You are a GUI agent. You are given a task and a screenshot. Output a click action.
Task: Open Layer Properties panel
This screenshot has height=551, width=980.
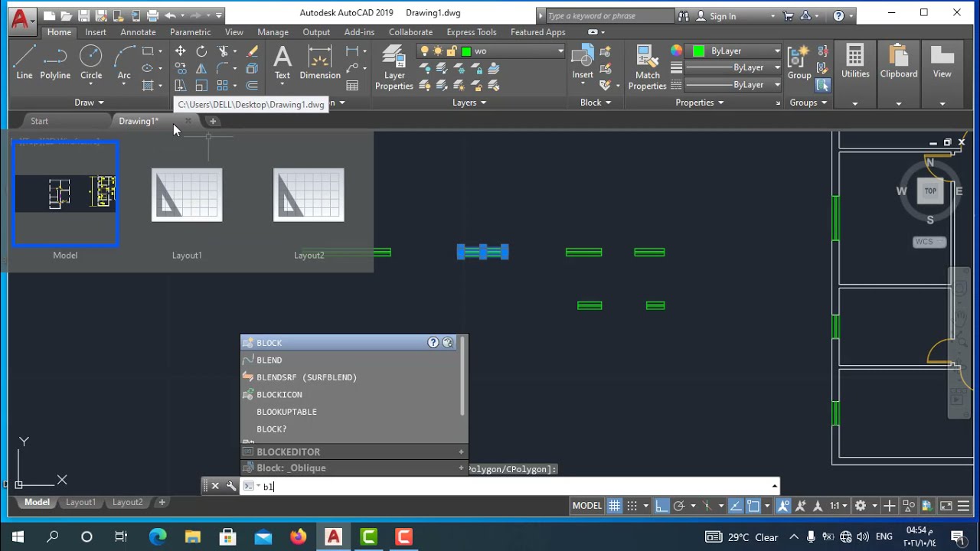click(x=394, y=67)
